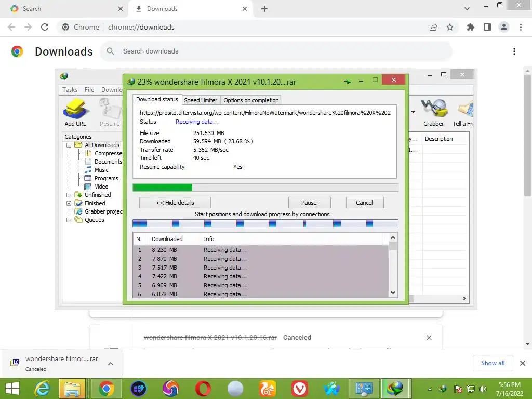Expand the Unfinished category node
Viewport: 532px width, 399px height.
tap(69, 195)
